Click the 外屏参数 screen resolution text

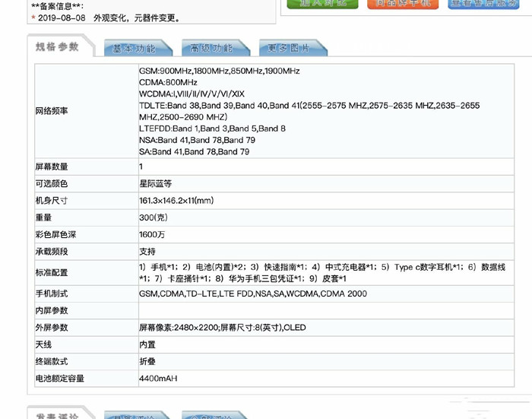point(222,327)
